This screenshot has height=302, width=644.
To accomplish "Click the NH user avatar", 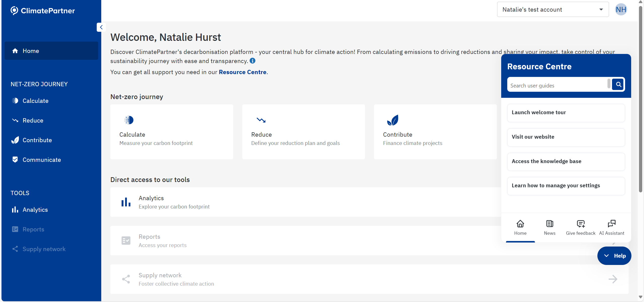I will tap(621, 10).
